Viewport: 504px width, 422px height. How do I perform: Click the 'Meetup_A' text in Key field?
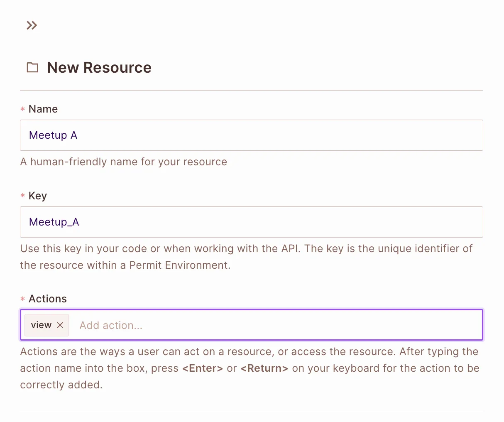click(54, 222)
